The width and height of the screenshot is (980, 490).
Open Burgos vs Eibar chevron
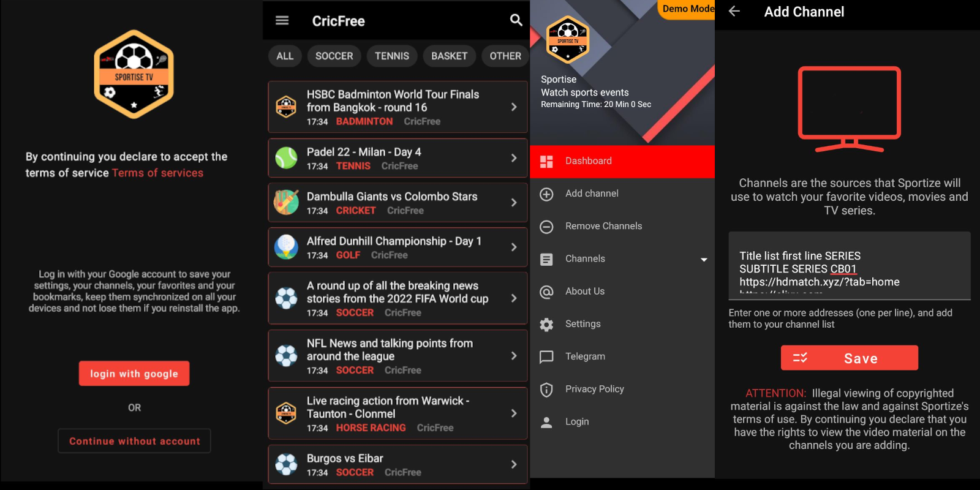514,464
